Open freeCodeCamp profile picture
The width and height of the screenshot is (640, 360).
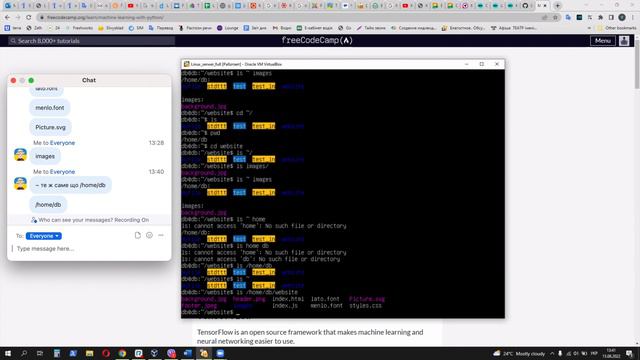[x=624, y=41]
